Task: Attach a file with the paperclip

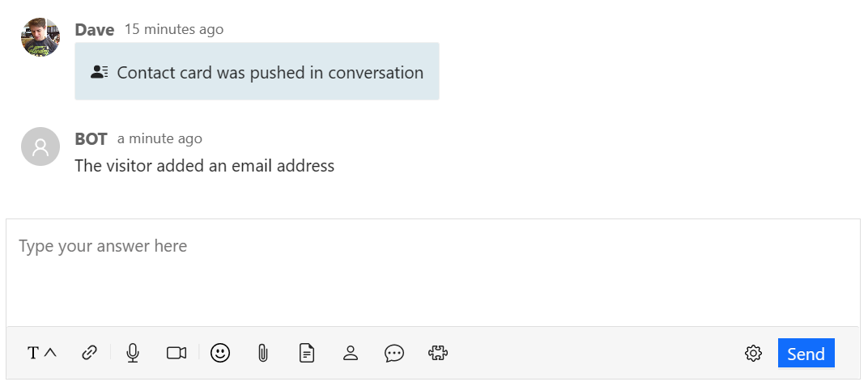Action: [262, 353]
